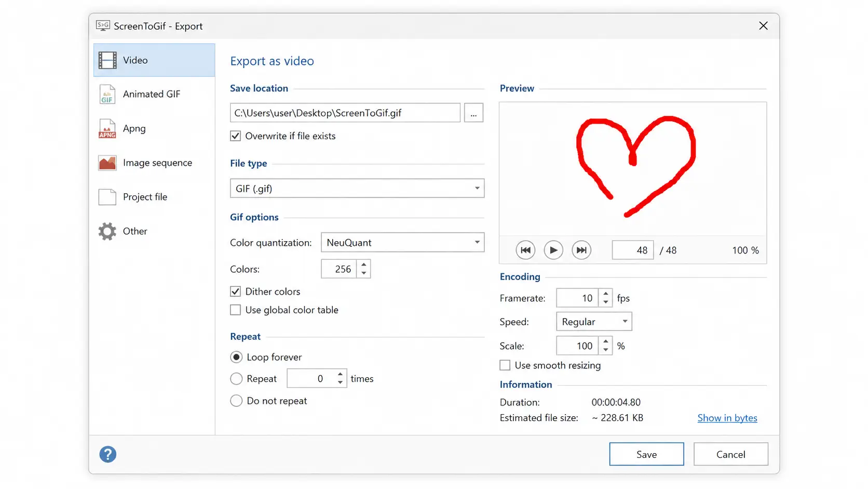Open the Image sequence export option
Viewport: 868px width, 489px height.
click(154, 163)
